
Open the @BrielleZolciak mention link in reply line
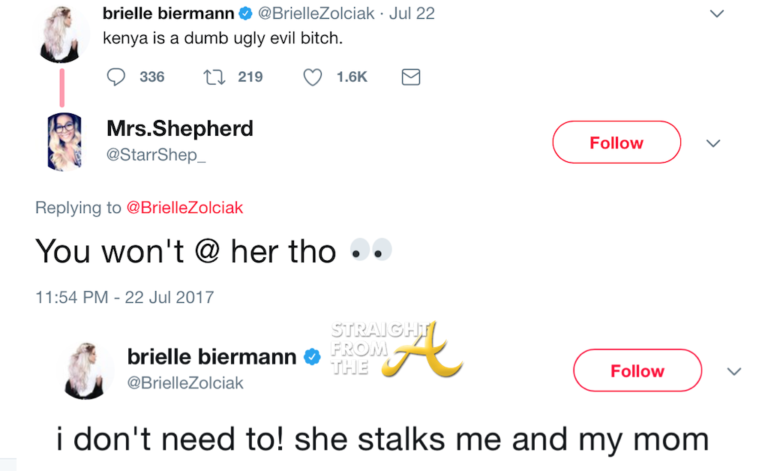(x=184, y=207)
